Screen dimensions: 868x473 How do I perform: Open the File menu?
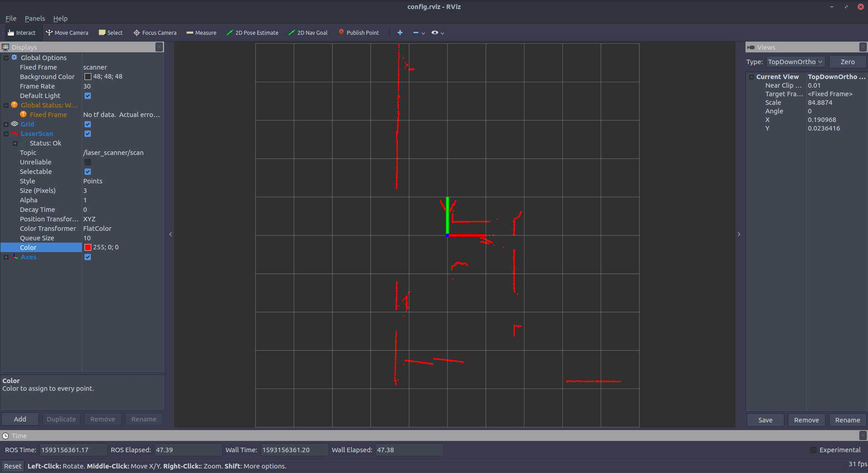pos(11,19)
